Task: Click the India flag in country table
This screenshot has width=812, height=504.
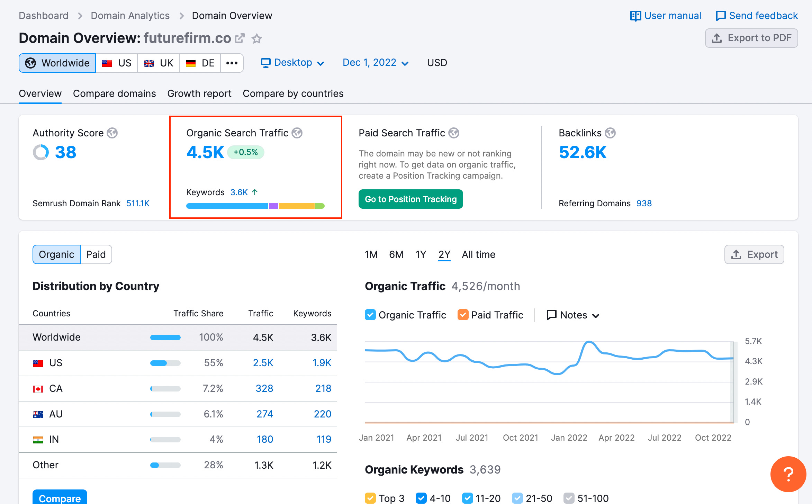Action: (x=38, y=440)
